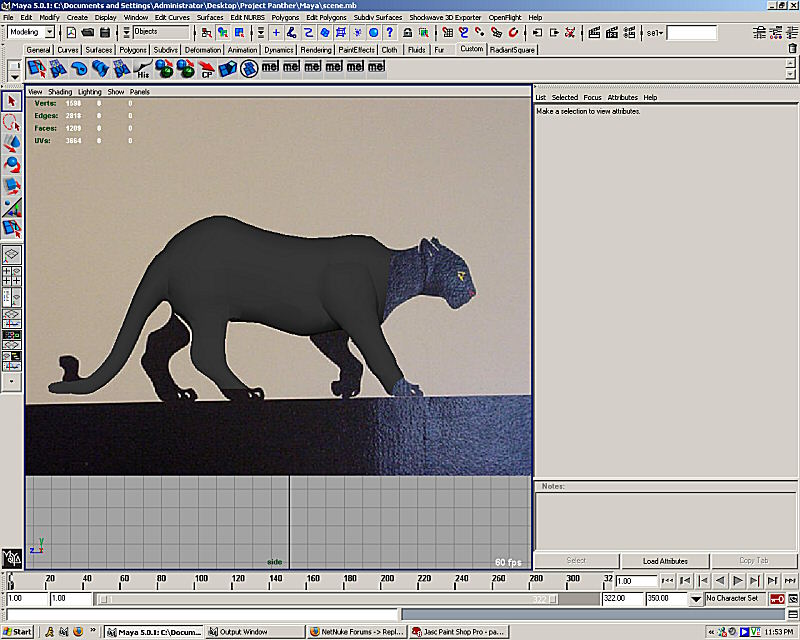
Task: Switch to the Polygons shelf tab
Action: 133,50
